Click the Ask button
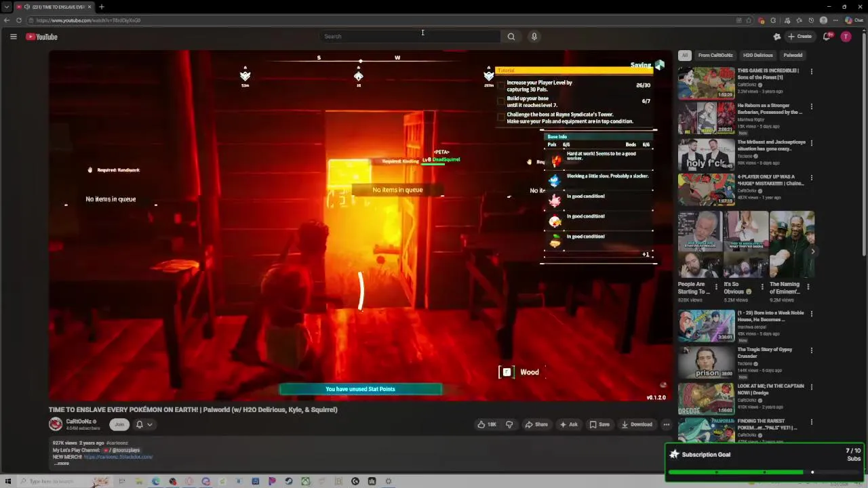Image resolution: width=868 pixels, height=488 pixels. pyautogui.click(x=568, y=424)
